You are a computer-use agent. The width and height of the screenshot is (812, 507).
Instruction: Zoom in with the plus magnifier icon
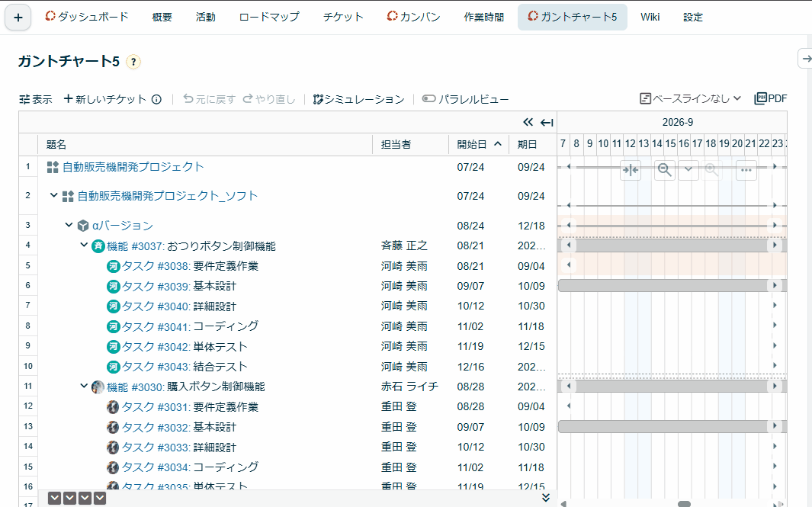[712, 170]
